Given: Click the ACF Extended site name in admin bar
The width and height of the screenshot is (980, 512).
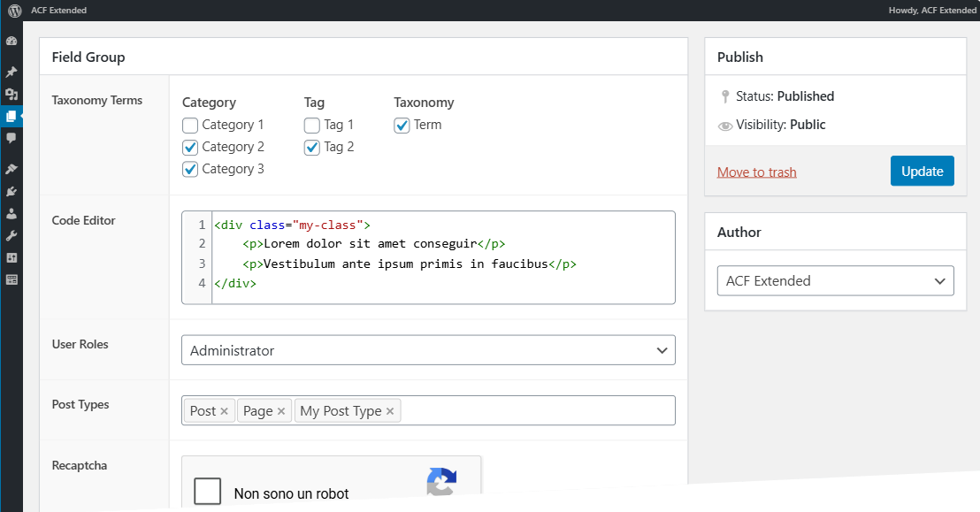Looking at the screenshot, I should pos(58,11).
